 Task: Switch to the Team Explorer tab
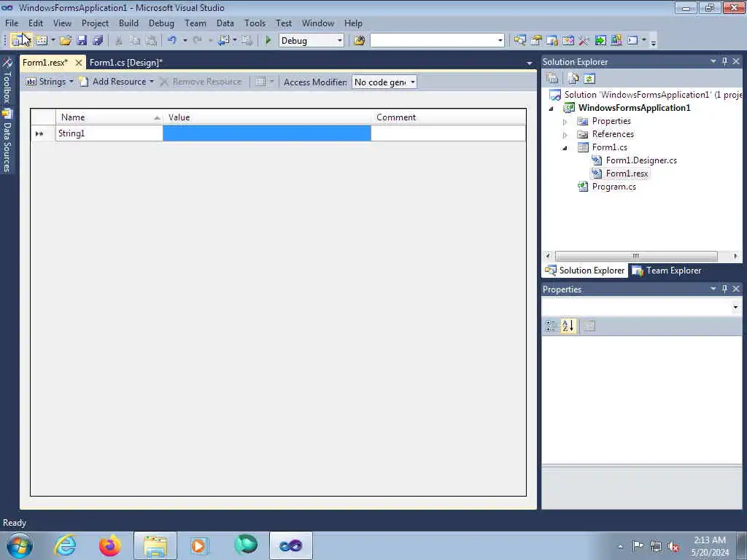click(667, 271)
